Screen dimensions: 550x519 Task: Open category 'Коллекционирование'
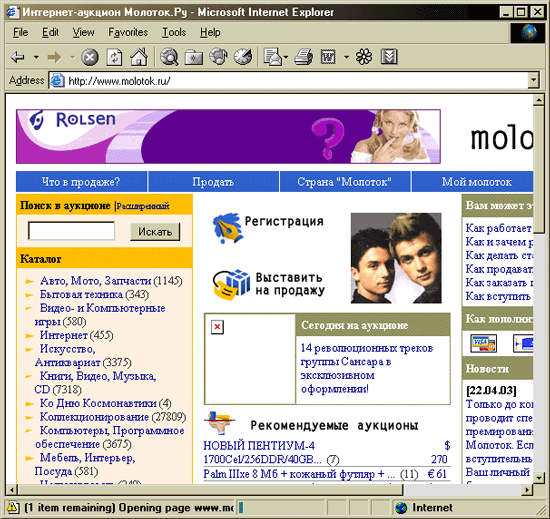point(94,417)
